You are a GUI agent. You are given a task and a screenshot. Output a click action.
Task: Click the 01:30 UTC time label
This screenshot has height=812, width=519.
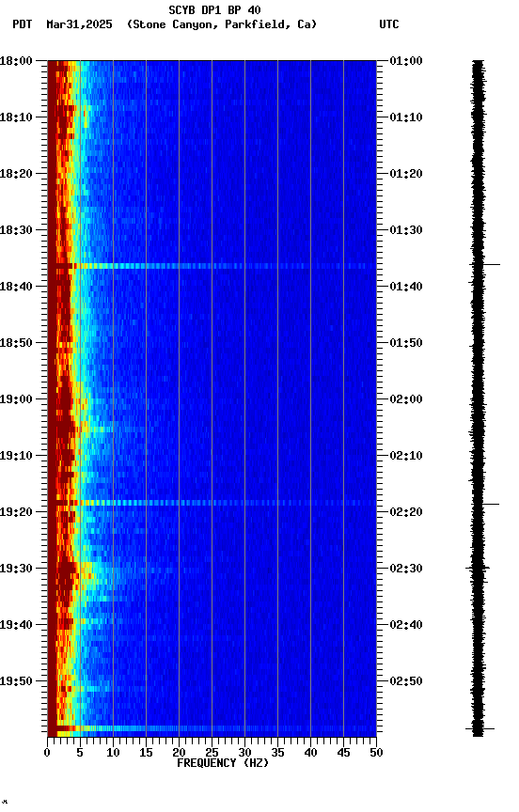(x=406, y=230)
